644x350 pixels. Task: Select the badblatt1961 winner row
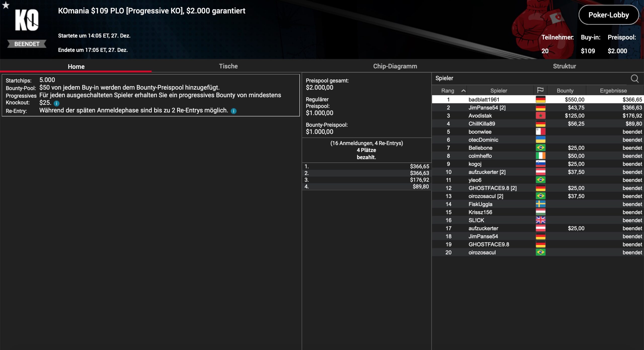pyautogui.click(x=484, y=100)
